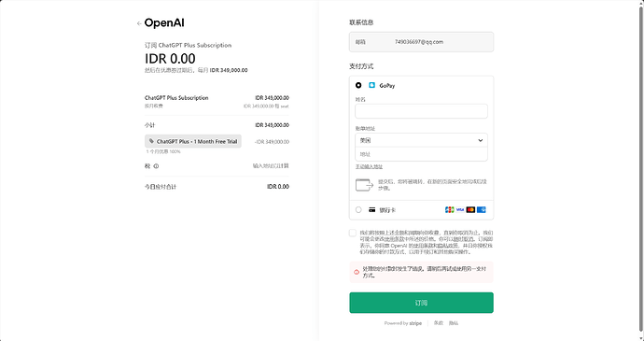Click the '-IDR 349,000.00' discount amount
This screenshot has width=644, height=341.
pyautogui.click(x=272, y=142)
